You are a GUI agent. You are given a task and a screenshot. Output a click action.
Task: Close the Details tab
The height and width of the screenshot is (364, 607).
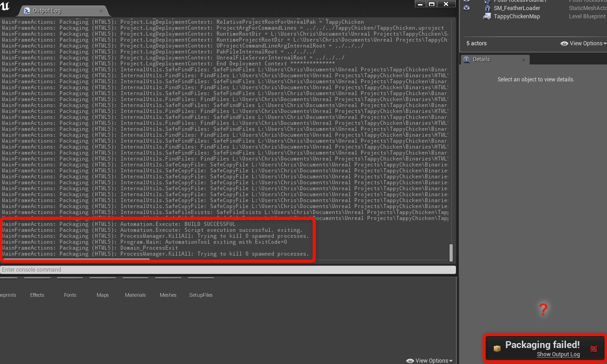pyautogui.click(x=524, y=59)
